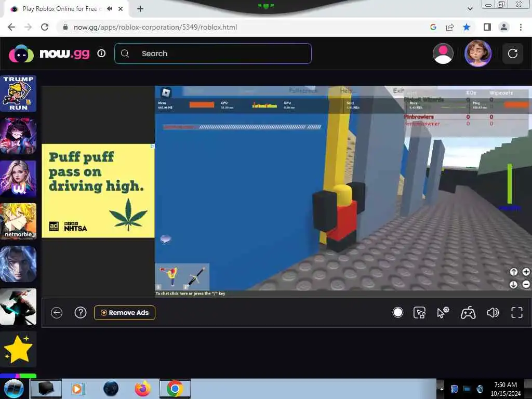Show hidden tray icons arrow

[x=442, y=389]
